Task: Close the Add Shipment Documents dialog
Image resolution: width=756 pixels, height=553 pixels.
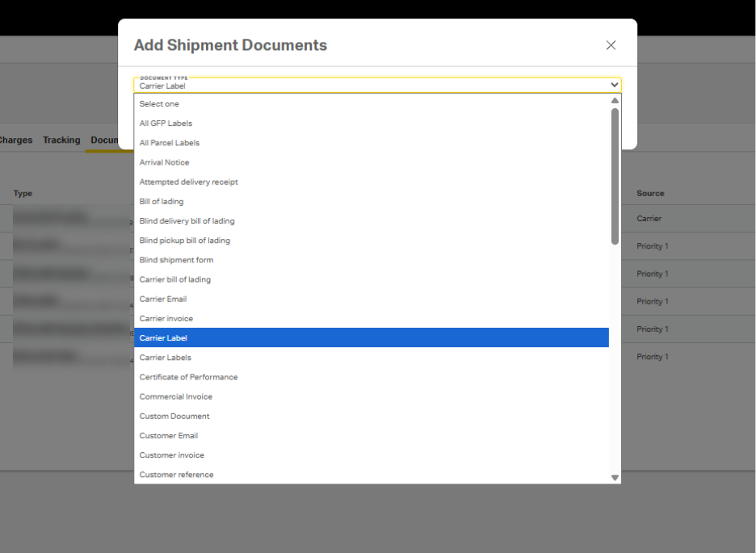Action: coord(611,45)
